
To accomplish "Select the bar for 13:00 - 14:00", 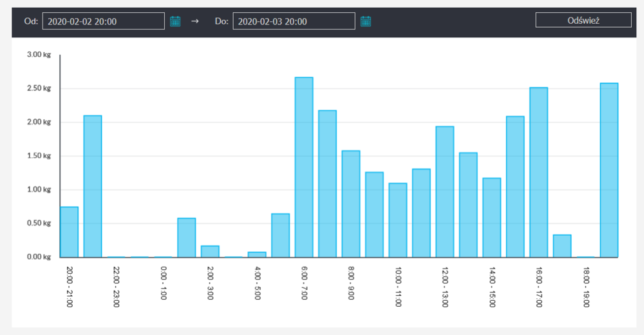I will point(468,205).
